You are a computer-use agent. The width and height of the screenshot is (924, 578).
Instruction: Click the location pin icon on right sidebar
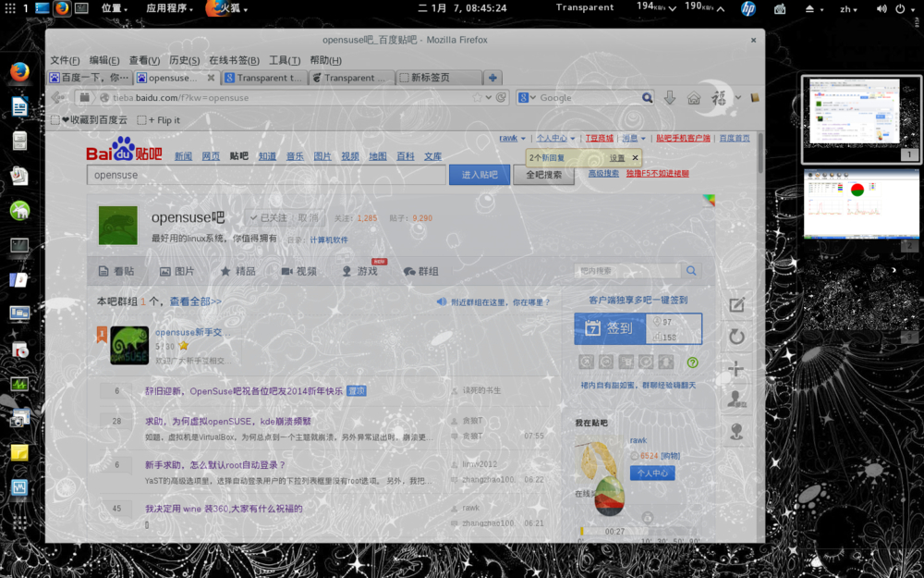click(736, 432)
